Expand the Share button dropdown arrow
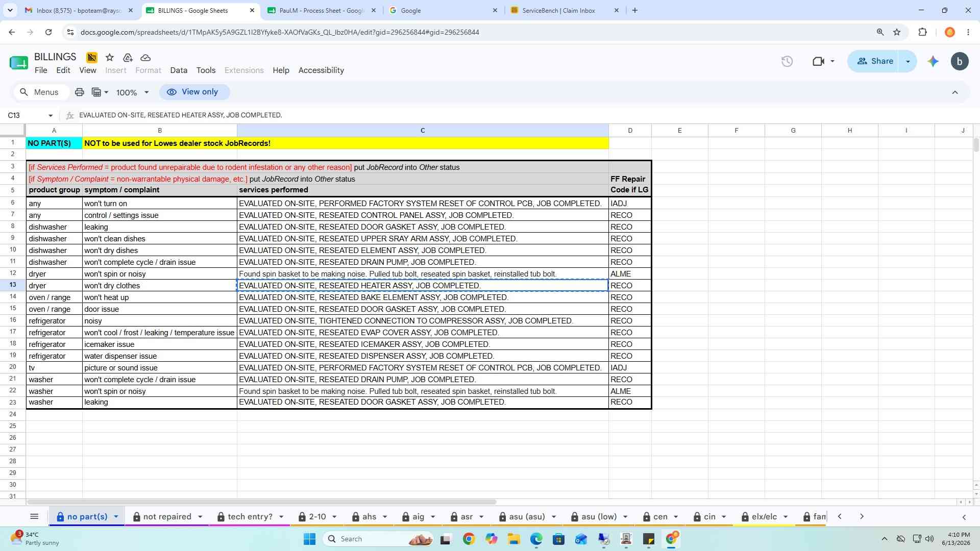The width and height of the screenshot is (980, 551). [908, 61]
